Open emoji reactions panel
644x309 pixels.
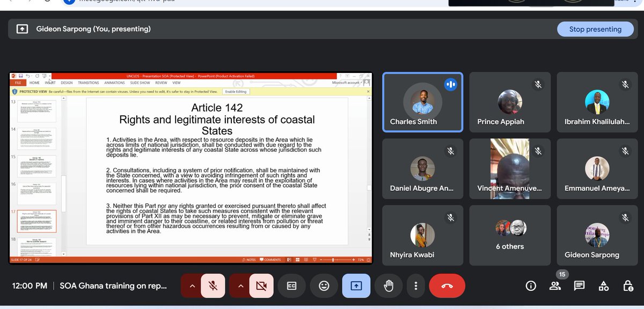pos(324,285)
